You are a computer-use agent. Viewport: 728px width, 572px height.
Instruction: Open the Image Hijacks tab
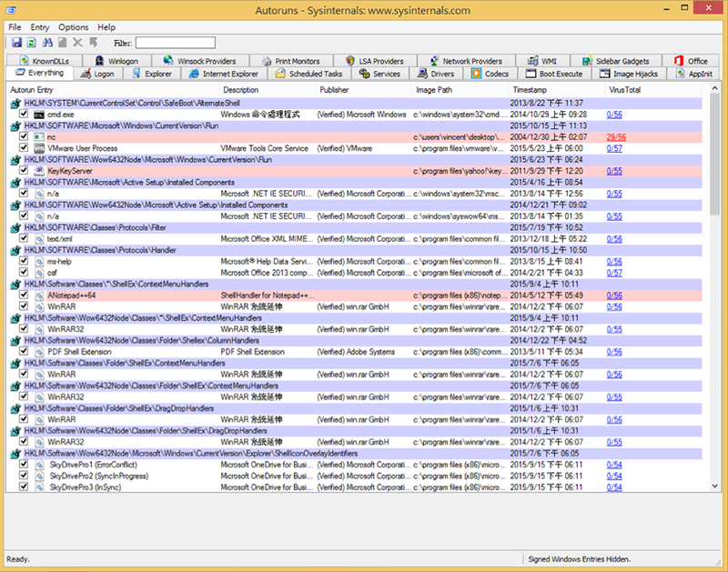coord(628,74)
